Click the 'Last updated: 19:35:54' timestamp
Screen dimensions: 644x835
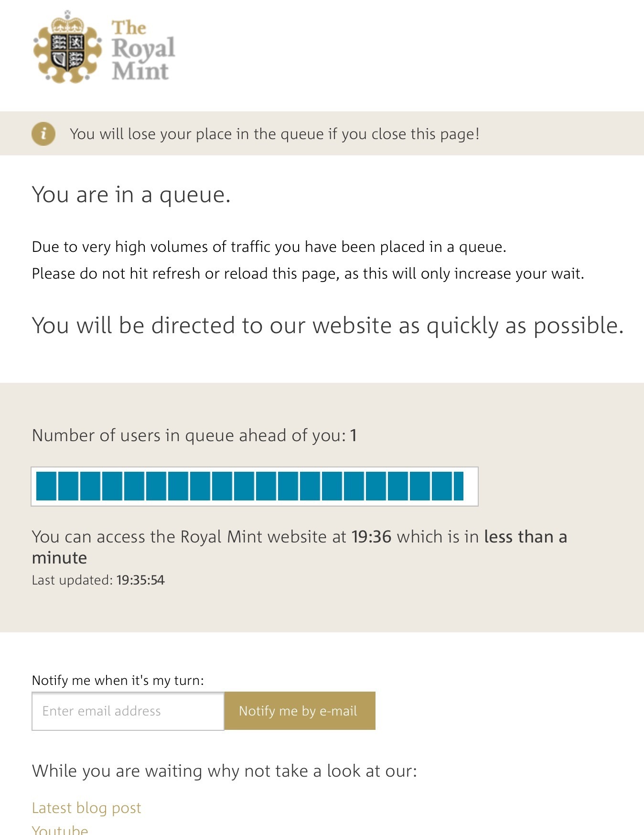click(x=98, y=580)
